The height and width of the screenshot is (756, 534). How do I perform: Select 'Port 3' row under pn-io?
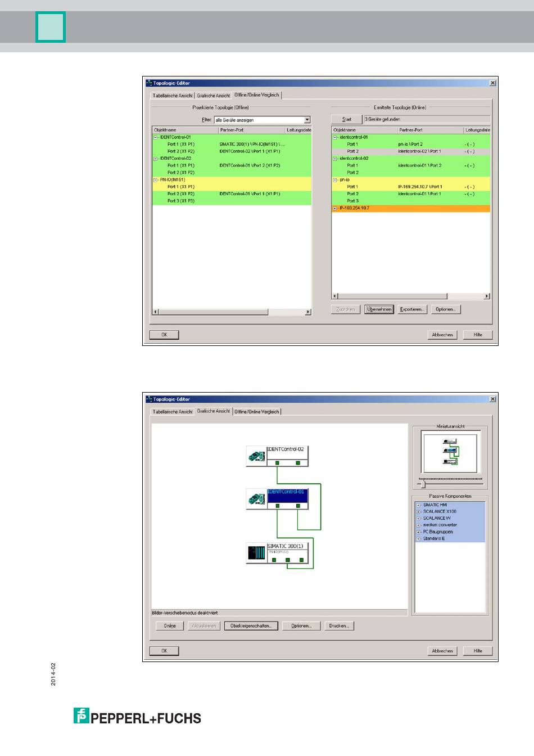[411, 201]
